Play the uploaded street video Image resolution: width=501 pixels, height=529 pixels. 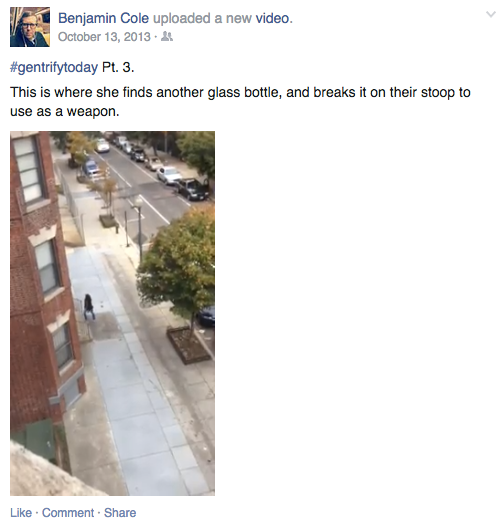pyautogui.click(x=112, y=313)
